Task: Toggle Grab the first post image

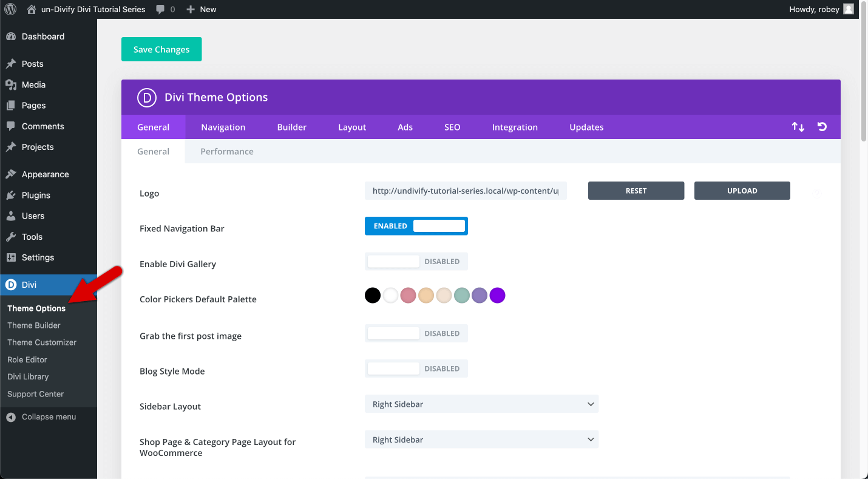Action: (416, 333)
